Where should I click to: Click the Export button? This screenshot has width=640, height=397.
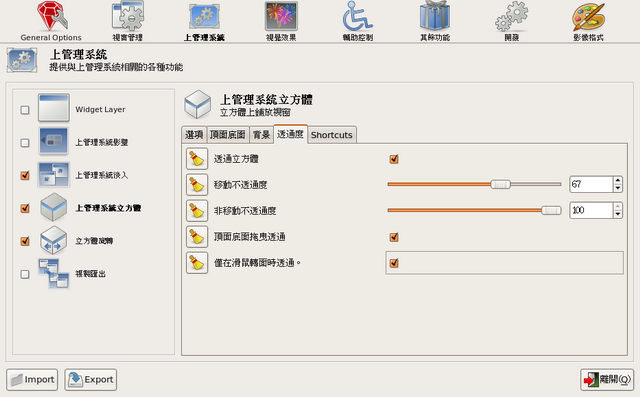tap(91, 379)
